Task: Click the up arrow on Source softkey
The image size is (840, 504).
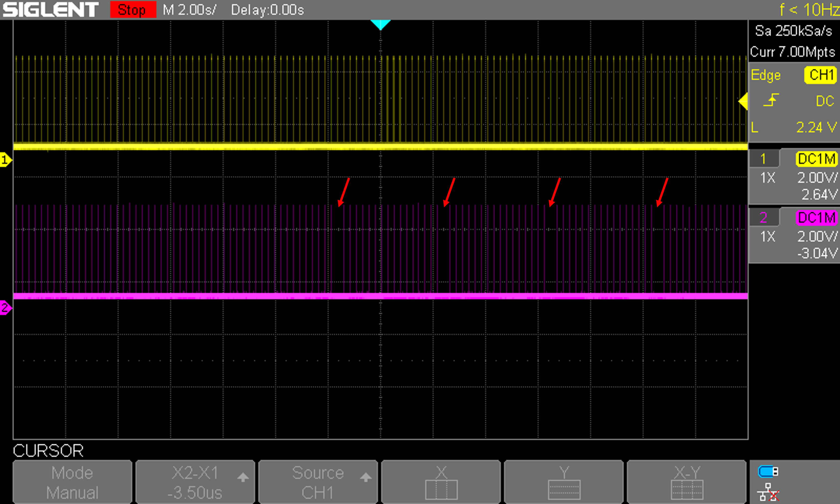Action: 366,477
